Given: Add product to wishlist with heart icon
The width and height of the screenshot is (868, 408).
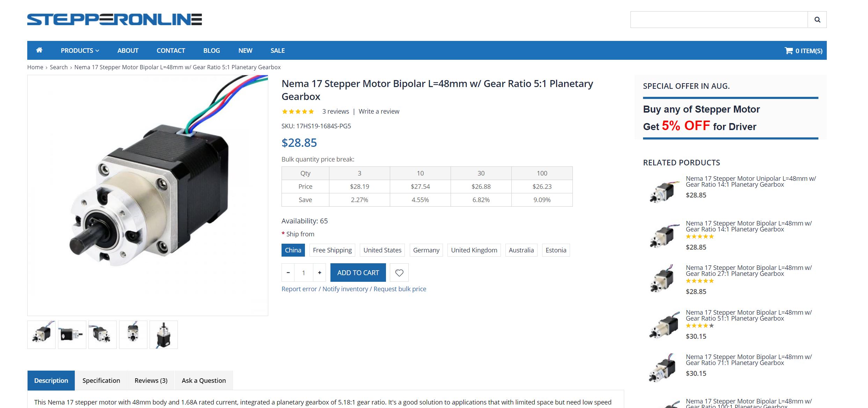Looking at the screenshot, I should [x=399, y=273].
